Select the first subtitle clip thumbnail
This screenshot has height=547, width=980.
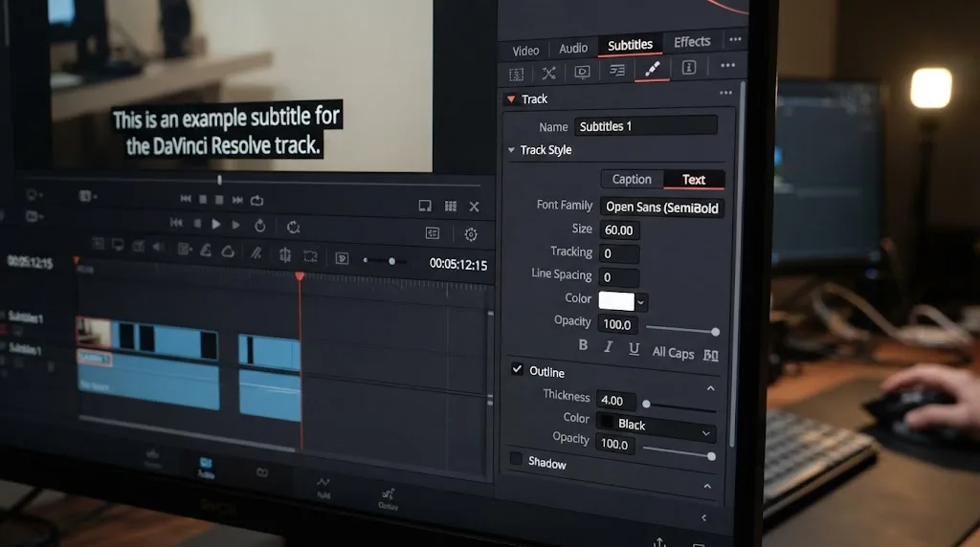tap(94, 332)
